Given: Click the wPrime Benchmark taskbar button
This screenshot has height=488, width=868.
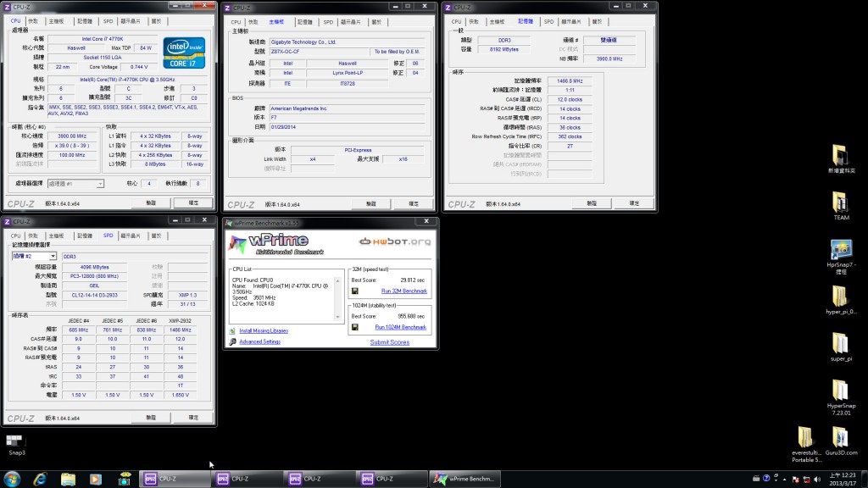Looking at the screenshot, I should [465, 479].
